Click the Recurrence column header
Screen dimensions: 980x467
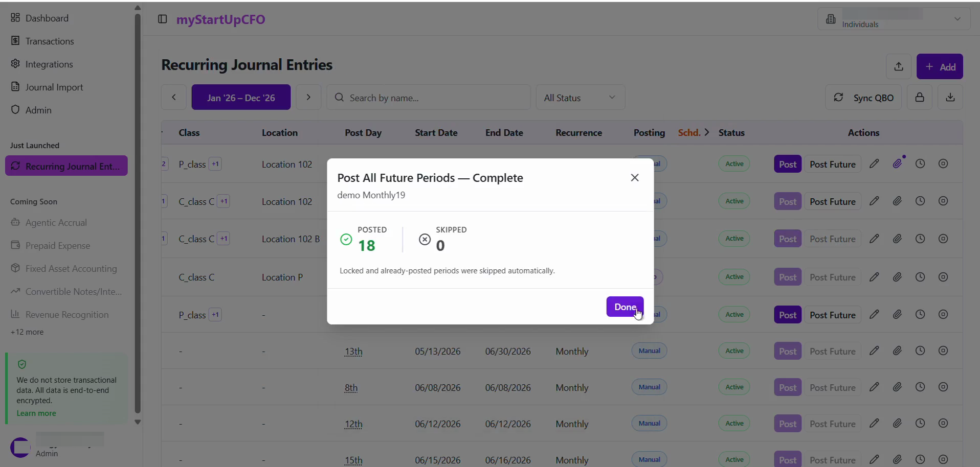tap(578, 132)
